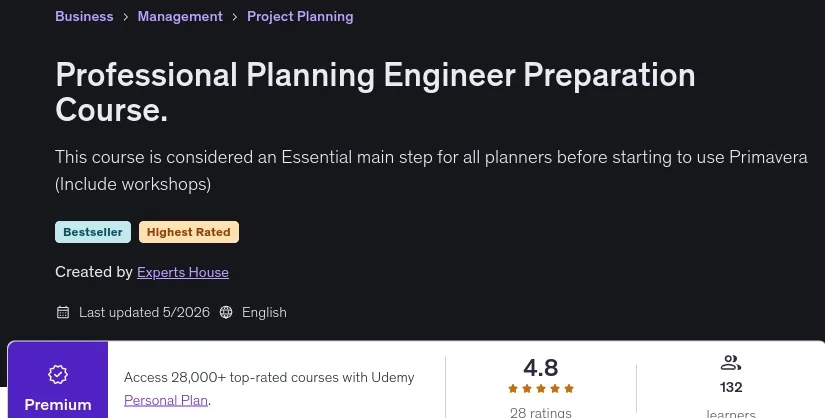Viewport: 825px width, 418px height.
Task: Open the Business breadcrumb link
Action: (x=84, y=16)
